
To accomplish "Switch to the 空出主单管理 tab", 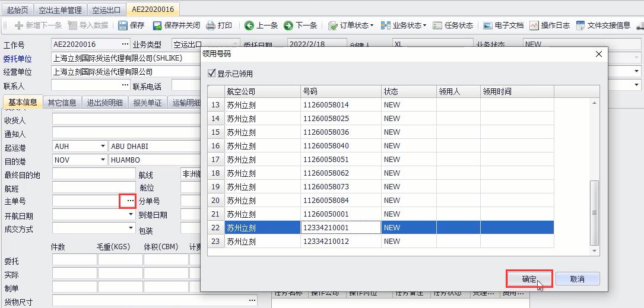I will (60, 10).
